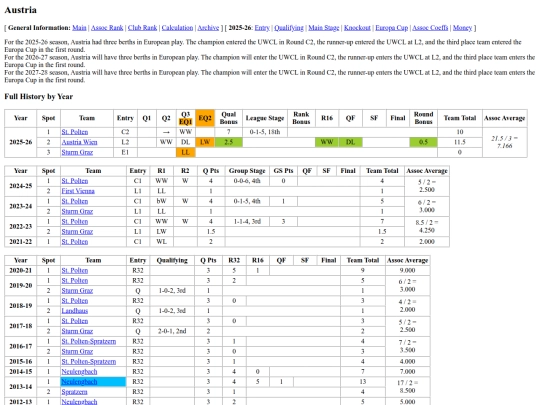Open St. Polten in 2021-22 row
The image size is (540, 405).
[75, 242]
